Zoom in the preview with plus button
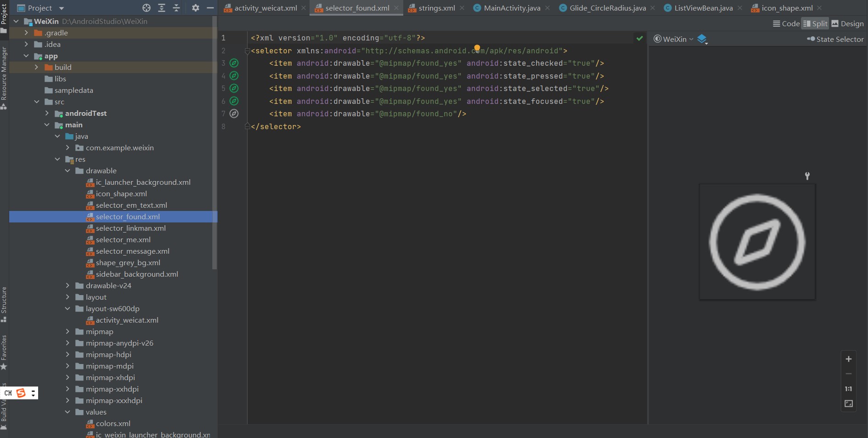 [x=849, y=359]
